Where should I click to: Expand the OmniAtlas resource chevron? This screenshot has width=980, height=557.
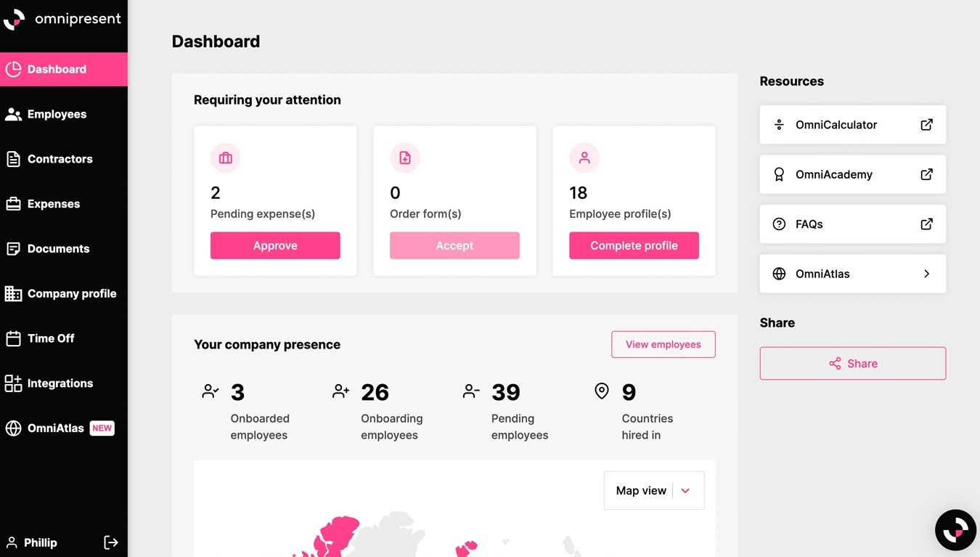click(x=926, y=274)
